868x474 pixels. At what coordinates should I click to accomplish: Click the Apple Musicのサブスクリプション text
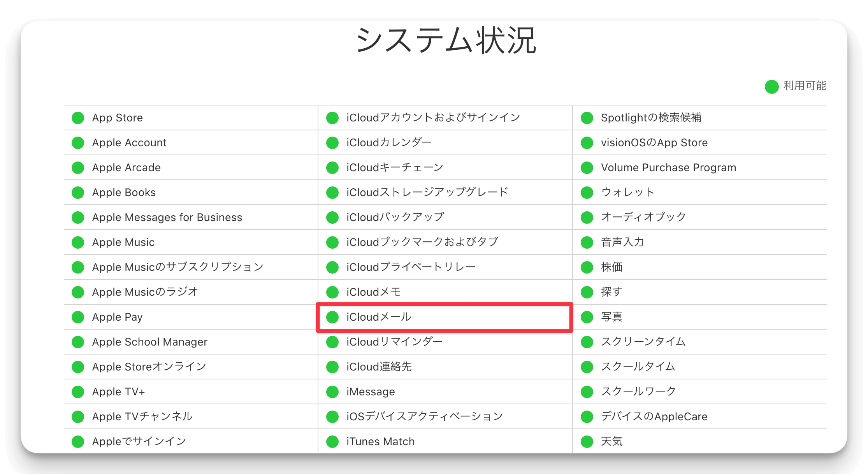pyautogui.click(x=178, y=267)
